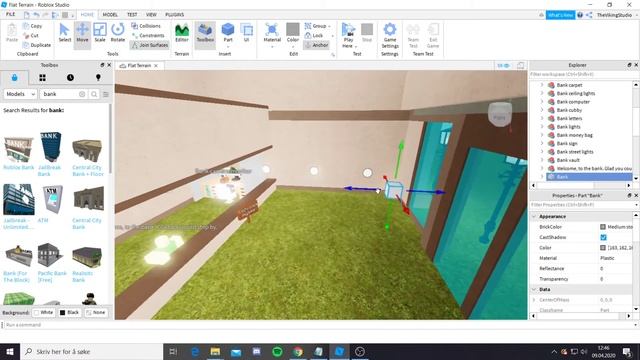Choose the Scale tool
The height and width of the screenshot is (360, 640).
click(x=100, y=33)
